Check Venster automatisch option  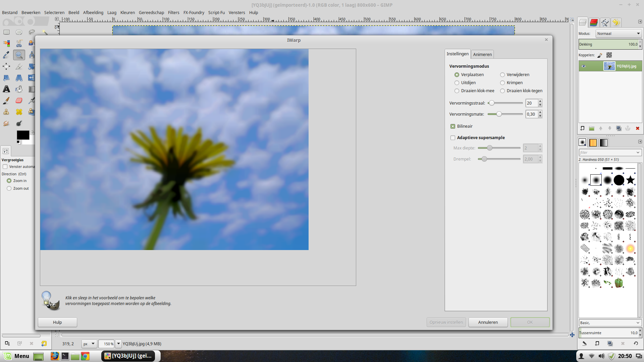tap(5, 167)
